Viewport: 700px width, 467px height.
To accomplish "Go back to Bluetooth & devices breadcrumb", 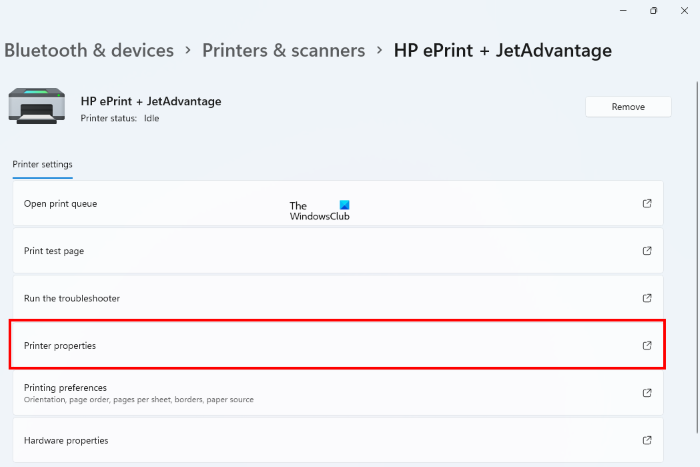I will [x=89, y=50].
